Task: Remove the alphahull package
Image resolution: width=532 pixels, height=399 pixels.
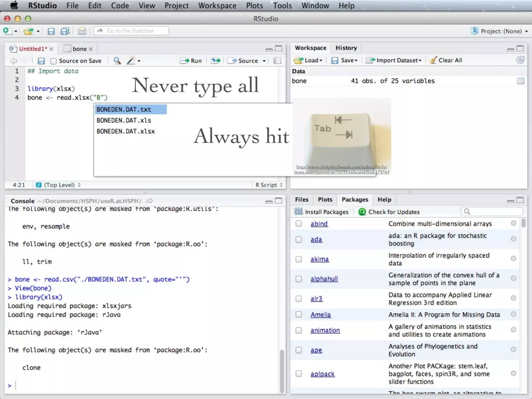Action: point(513,278)
